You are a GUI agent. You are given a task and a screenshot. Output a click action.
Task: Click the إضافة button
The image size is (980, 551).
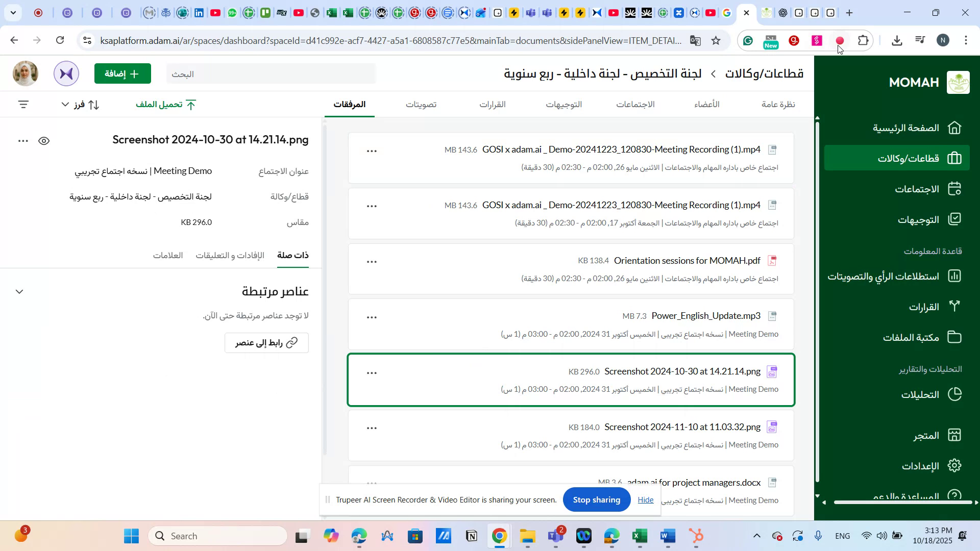click(122, 73)
